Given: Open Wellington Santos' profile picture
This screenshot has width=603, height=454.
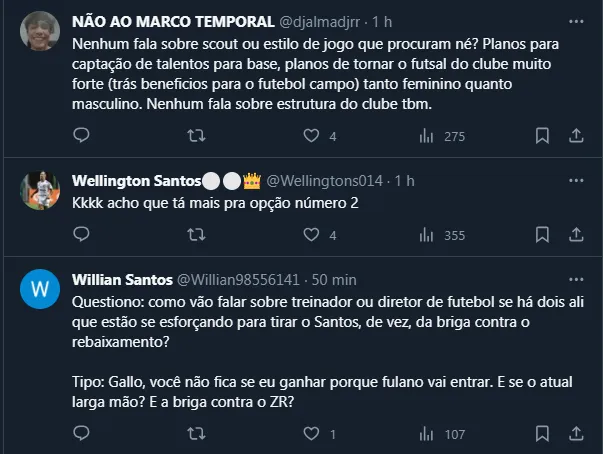Looking at the screenshot, I should [x=39, y=190].
